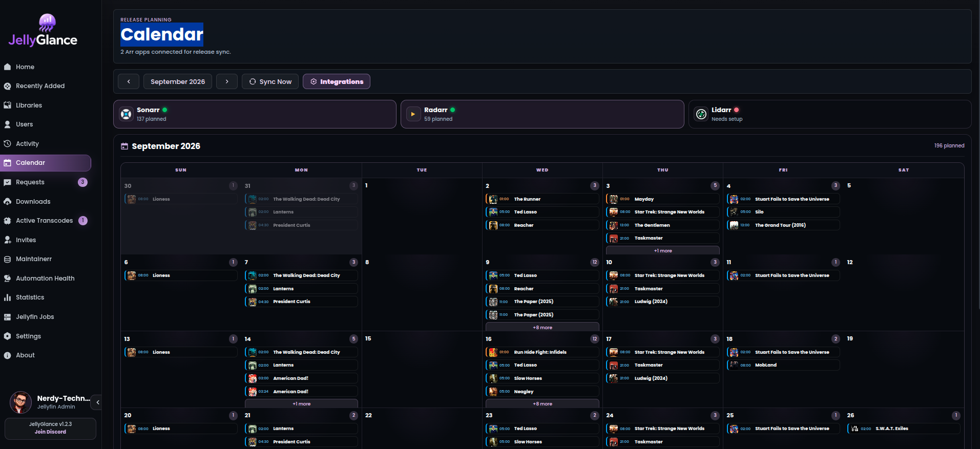The image size is (980, 449).
Task: Click the first American Dad! entry at 03:00
Action: (301, 378)
